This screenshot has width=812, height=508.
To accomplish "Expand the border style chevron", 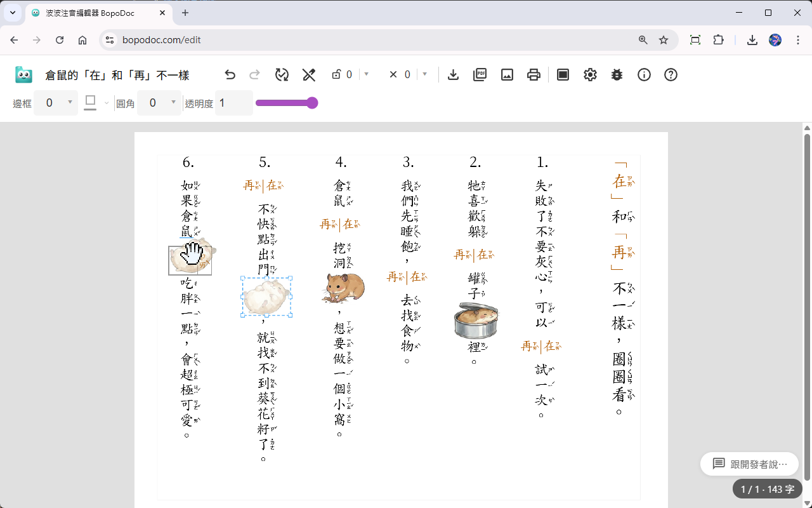I will click(x=106, y=102).
